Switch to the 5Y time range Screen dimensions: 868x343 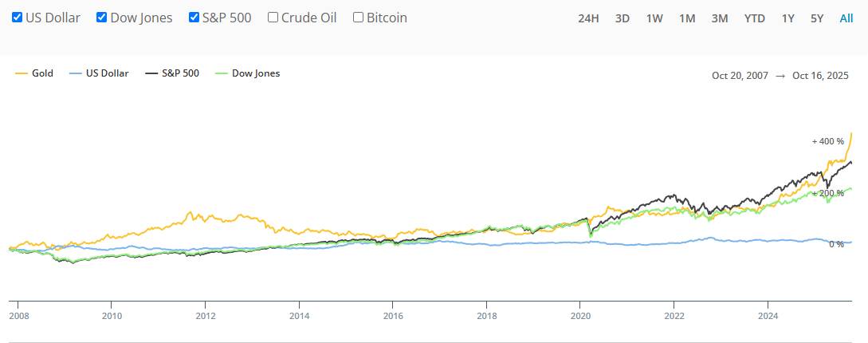click(817, 18)
